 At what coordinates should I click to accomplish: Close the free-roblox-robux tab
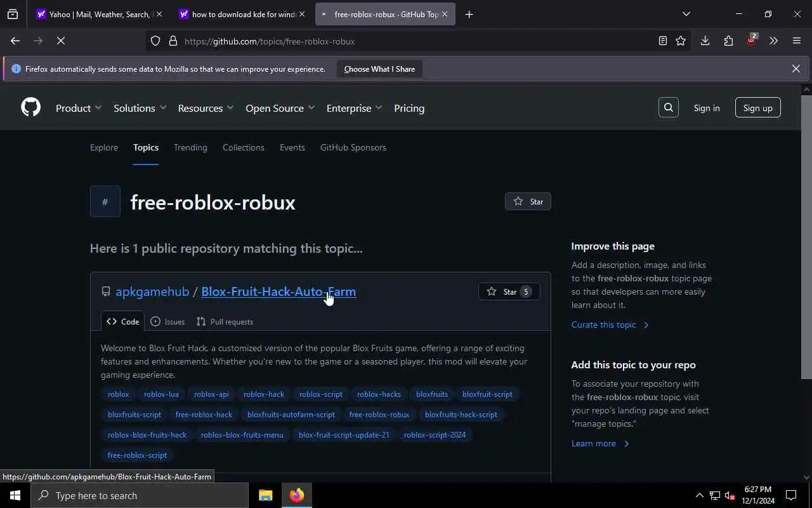pos(444,14)
